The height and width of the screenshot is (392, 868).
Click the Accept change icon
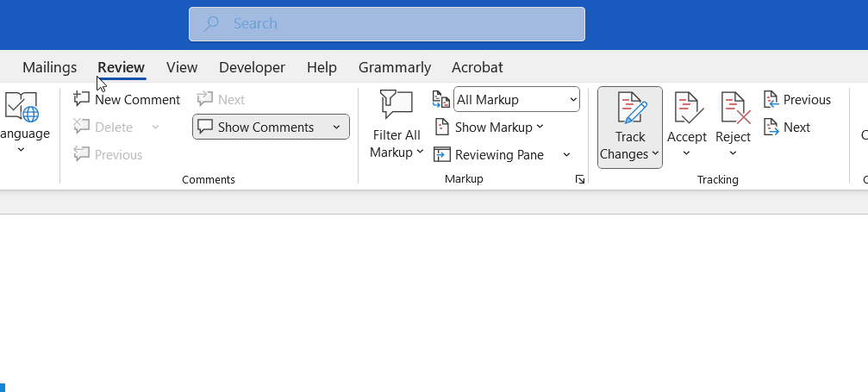point(687,109)
